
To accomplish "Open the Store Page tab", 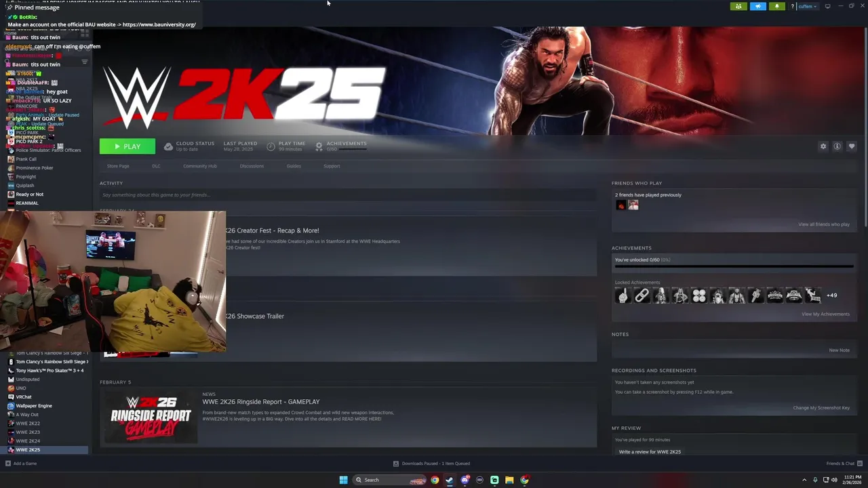I will coord(118,166).
